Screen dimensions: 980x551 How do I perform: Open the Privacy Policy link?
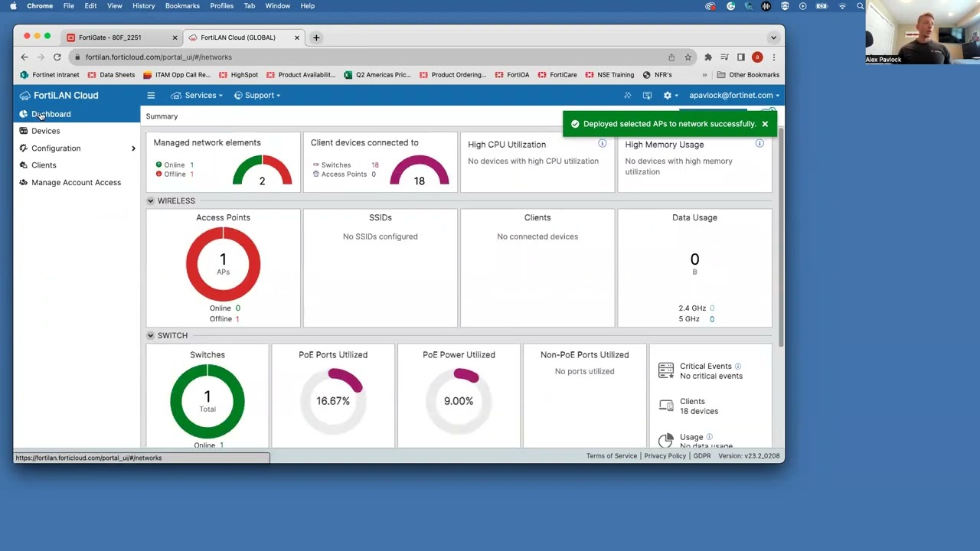(x=665, y=456)
